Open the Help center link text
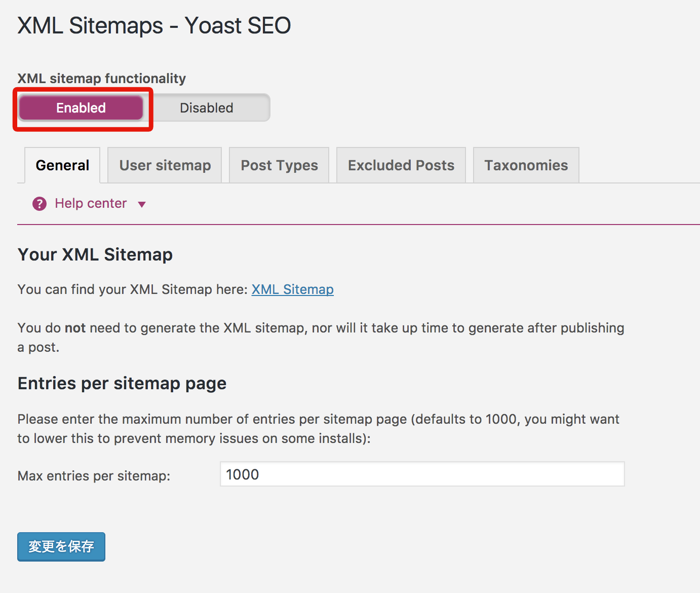The image size is (700, 593). coord(91,203)
